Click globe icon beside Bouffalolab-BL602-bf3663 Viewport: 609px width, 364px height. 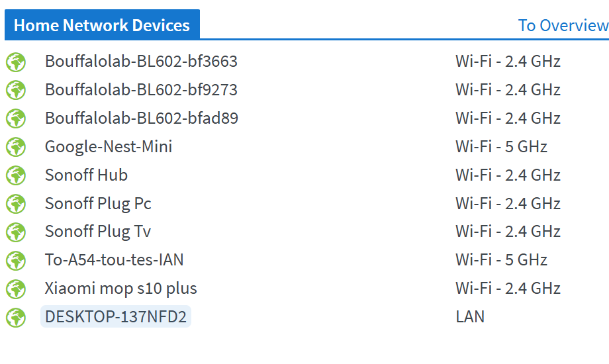(16, 62)
